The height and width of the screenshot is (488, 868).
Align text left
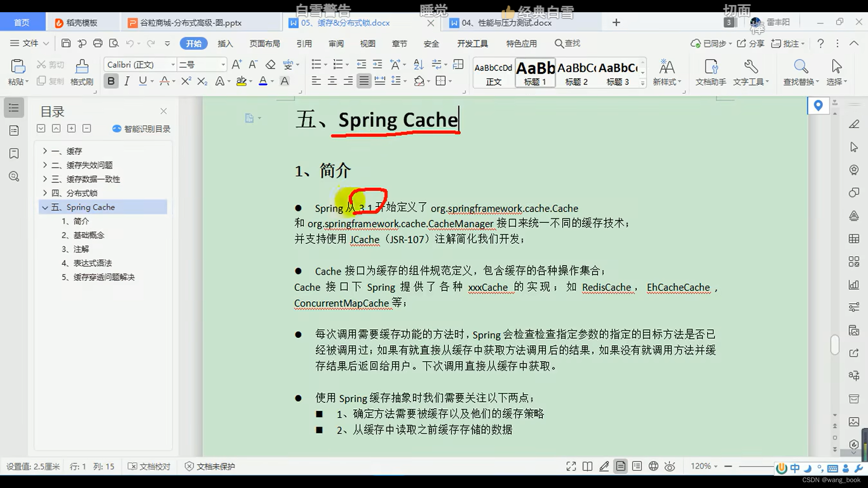tap(316, 81)
